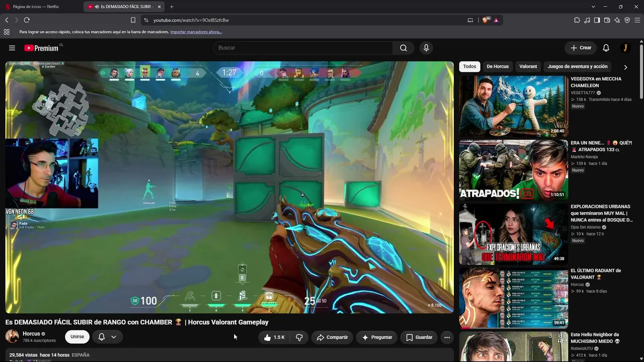The height and width of the screenshot is (362, 644).
Task: Open the account avatar menu
Action: click(x=625, y=48)
